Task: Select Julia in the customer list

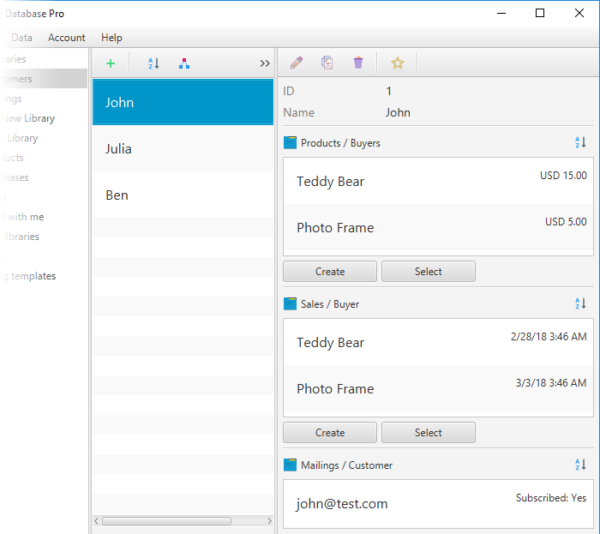Action: (183, 148)
